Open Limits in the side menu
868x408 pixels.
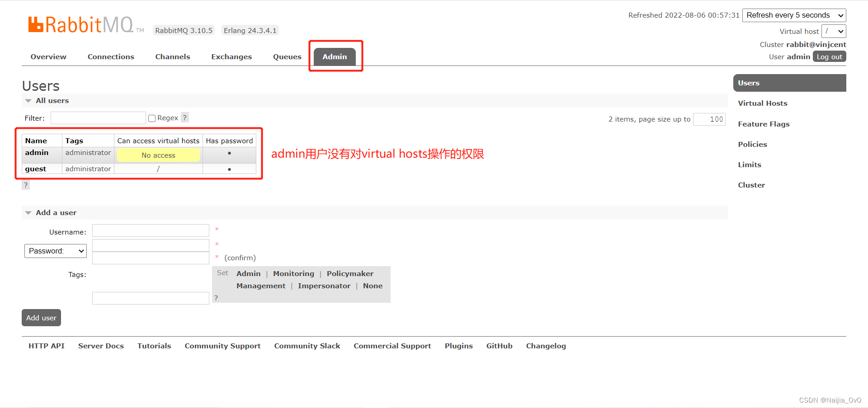(750, 165)
